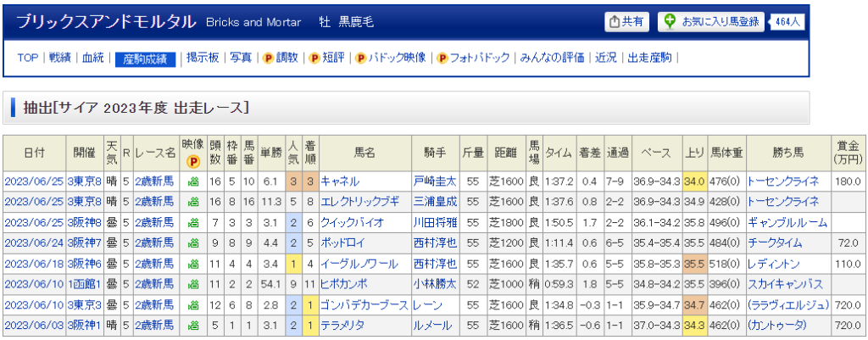The width and height of the screenshot is (868, 340).
Task: Click video icon in テラメリタ race row
Action: 192,326
